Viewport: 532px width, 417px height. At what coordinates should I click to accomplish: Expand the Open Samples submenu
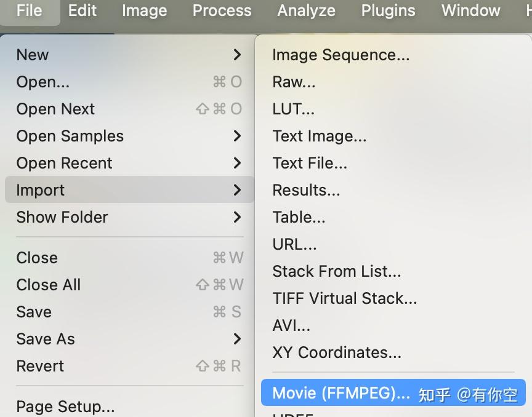[237, 136]
